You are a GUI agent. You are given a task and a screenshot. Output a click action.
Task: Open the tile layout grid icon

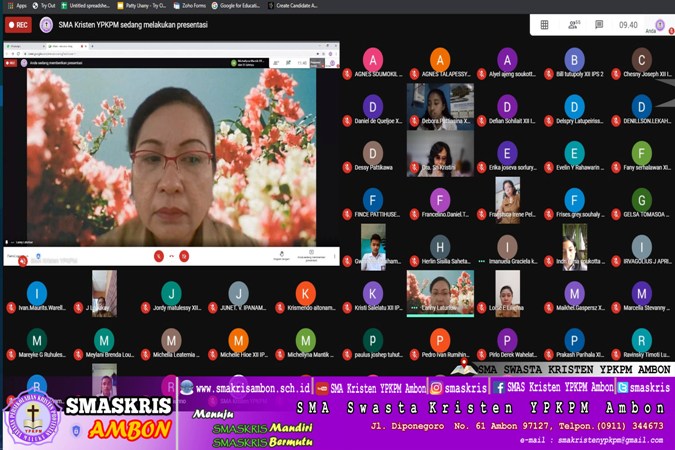point(544,25)
